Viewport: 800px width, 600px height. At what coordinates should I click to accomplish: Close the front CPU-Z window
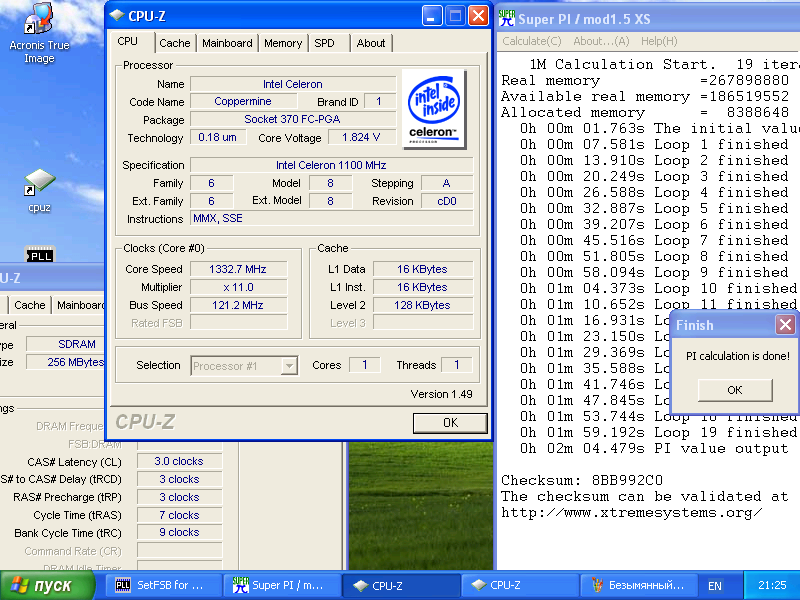[479, 16]
